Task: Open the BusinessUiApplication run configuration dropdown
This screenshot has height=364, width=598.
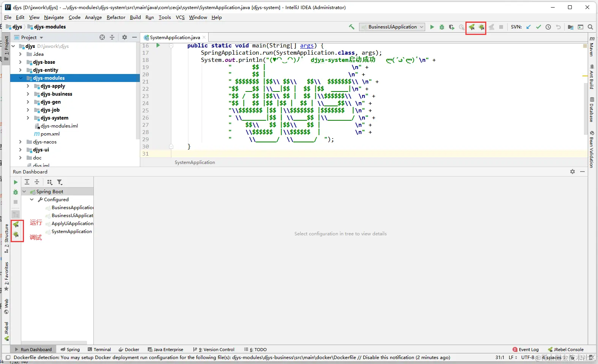Action: (392, 27)
